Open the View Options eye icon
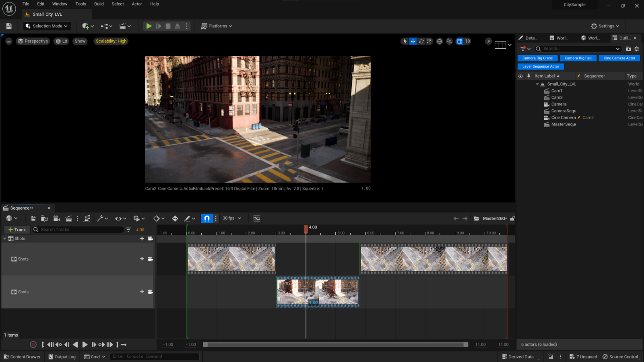Image resolution: width=644 pixels, height=362 pixels. pyautogui.click(x=118, y=218)
